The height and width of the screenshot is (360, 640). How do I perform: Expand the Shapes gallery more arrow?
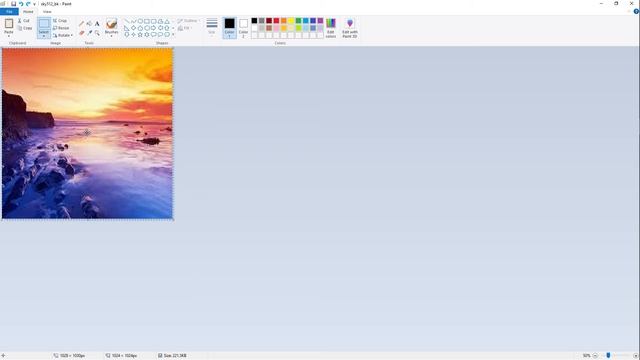[173, 35]
